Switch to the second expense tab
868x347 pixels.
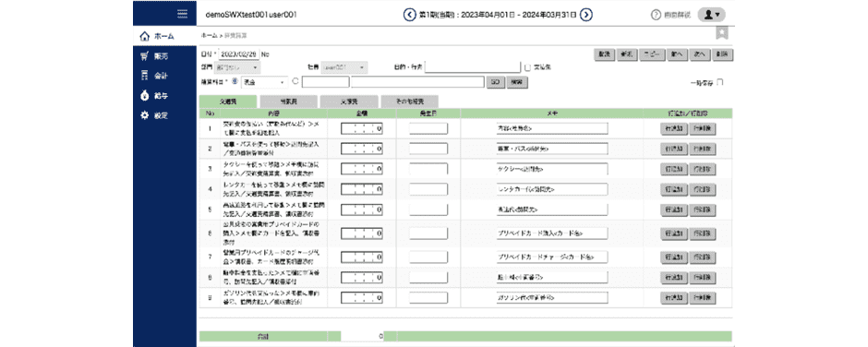point(288,102)
